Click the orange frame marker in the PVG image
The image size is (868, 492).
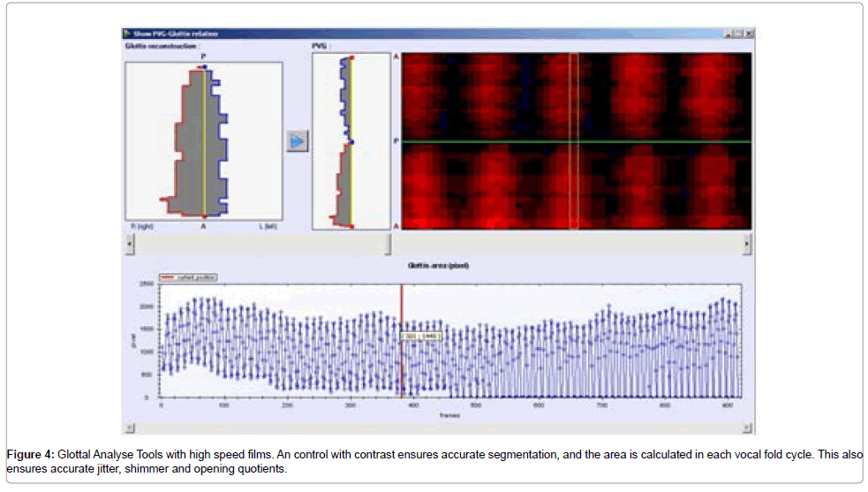(x=574, y=141)
